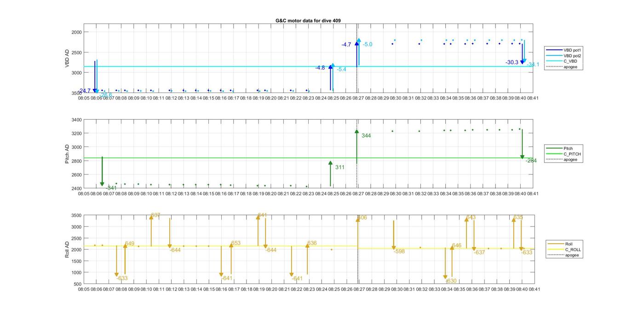Image resolution: width=644 pixels, height=319 pixels.
Task: Click the VBD data label "-4.8"
Action: 320,68
